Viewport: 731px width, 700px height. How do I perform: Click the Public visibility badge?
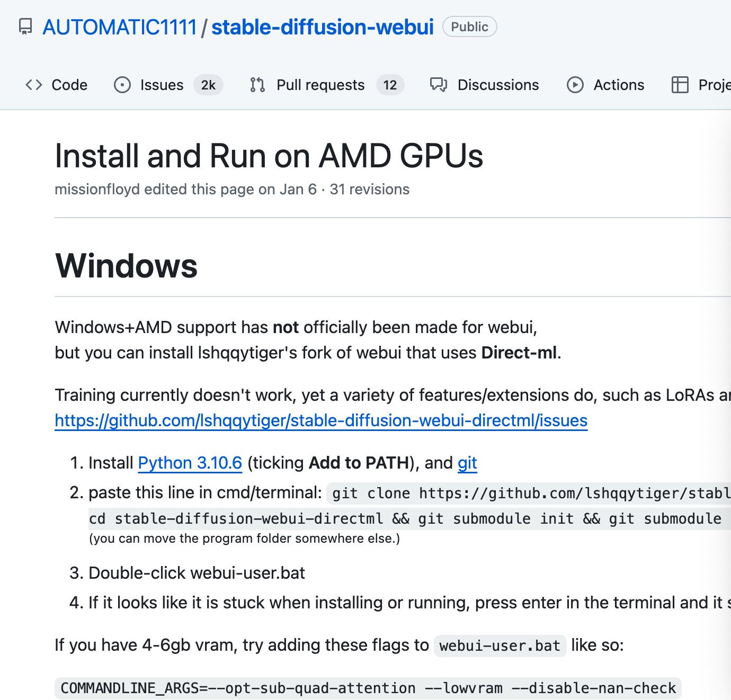(469, 27)
